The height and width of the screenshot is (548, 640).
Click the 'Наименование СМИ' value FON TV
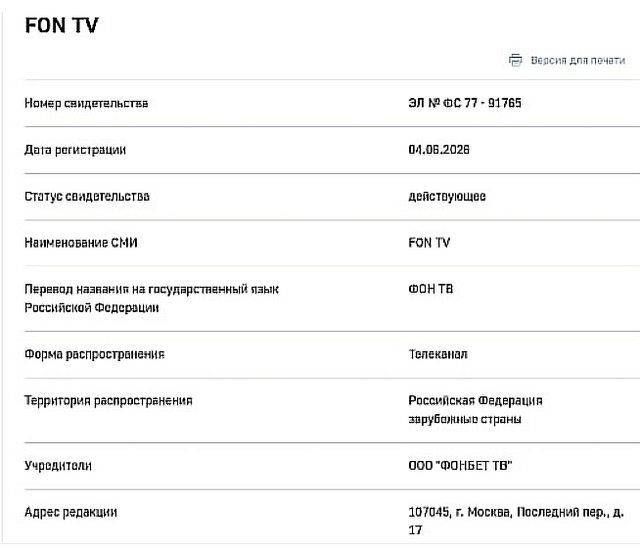[x=429, y=243]
